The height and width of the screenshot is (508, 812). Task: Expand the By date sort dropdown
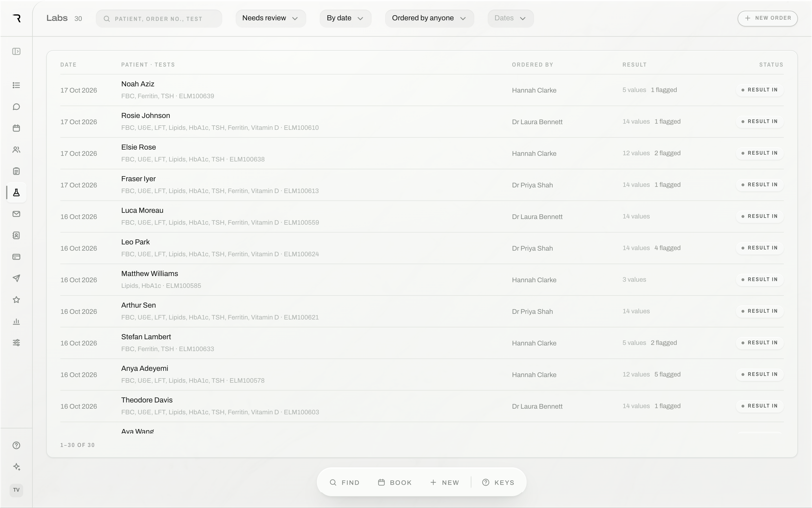(345, 18)
